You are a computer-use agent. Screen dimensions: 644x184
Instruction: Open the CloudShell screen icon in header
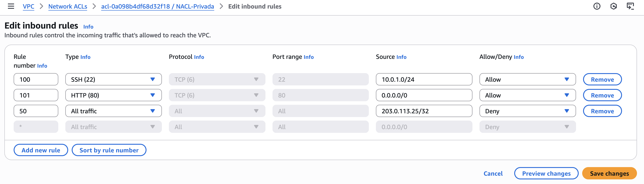tap(630, 6)
